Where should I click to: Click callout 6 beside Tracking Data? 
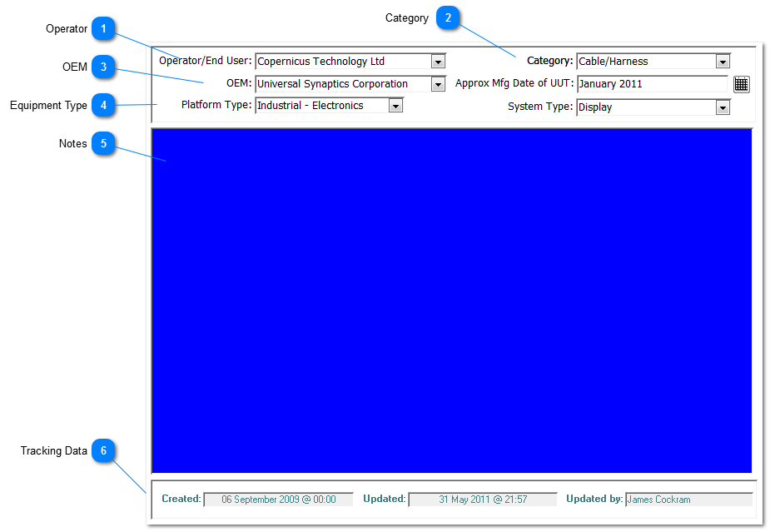click(103, 451)
